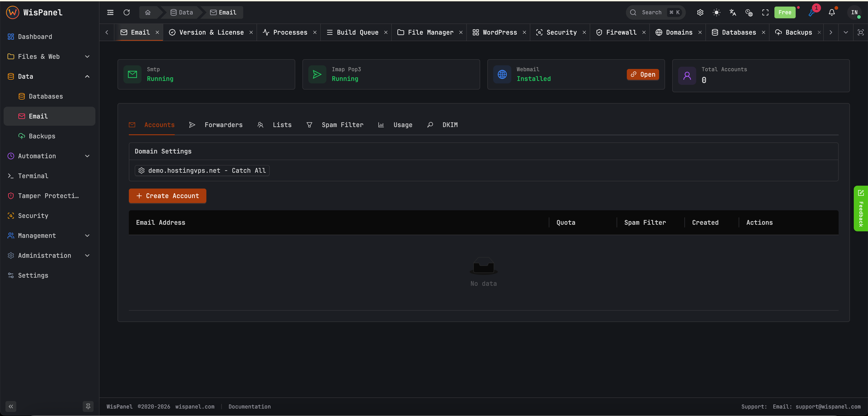868x416 pixels.
Task: Click the Total Accounts user icon
Action: pos(687,76)
